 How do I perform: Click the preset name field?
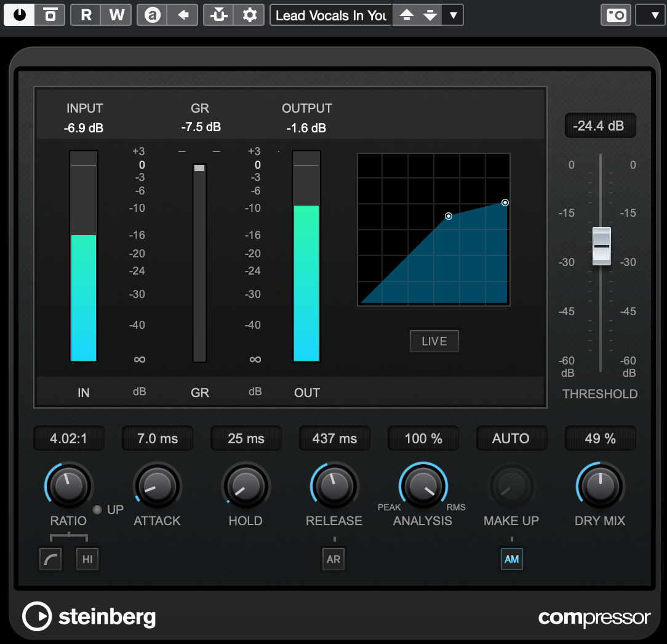(331, 15)
